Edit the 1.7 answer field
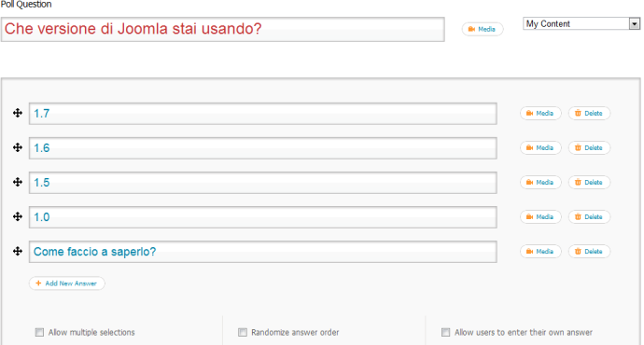Screen dimensions: 644x345 pos(263,114)
